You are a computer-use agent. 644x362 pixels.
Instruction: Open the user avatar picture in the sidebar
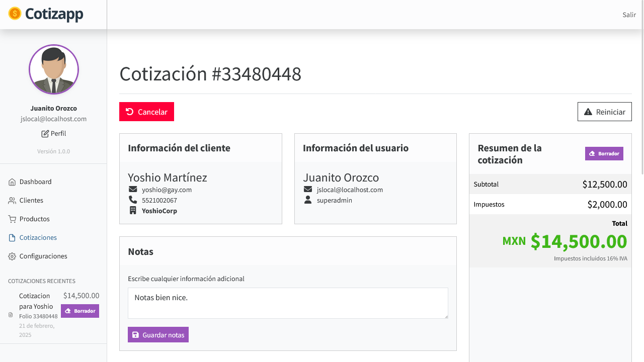pos(54,70)
